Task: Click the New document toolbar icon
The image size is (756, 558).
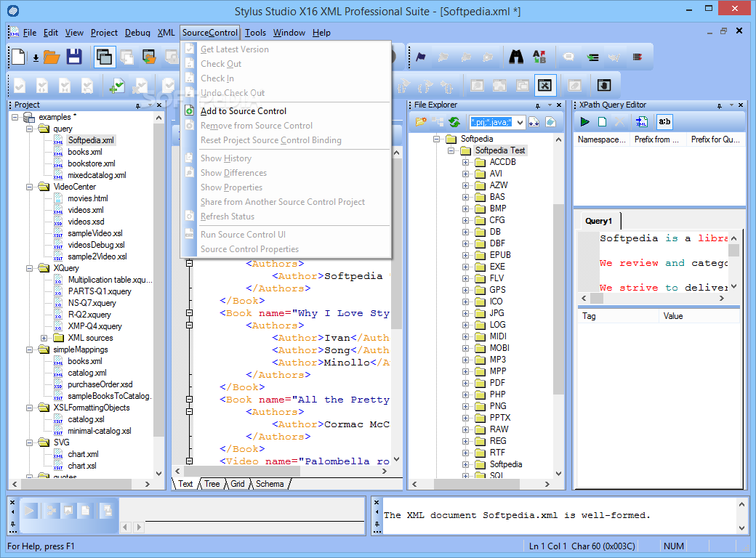Action: click(x=18, y=57)
